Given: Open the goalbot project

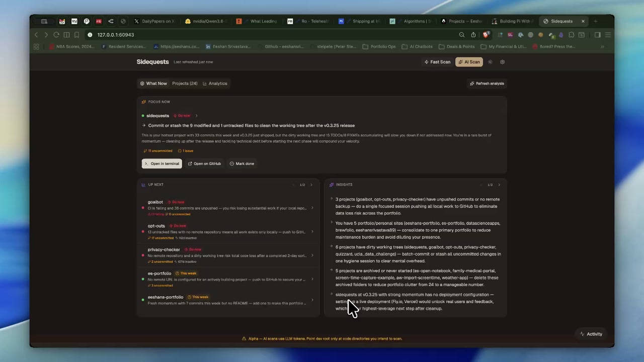Looking at the screenshot, I should 155,202.
